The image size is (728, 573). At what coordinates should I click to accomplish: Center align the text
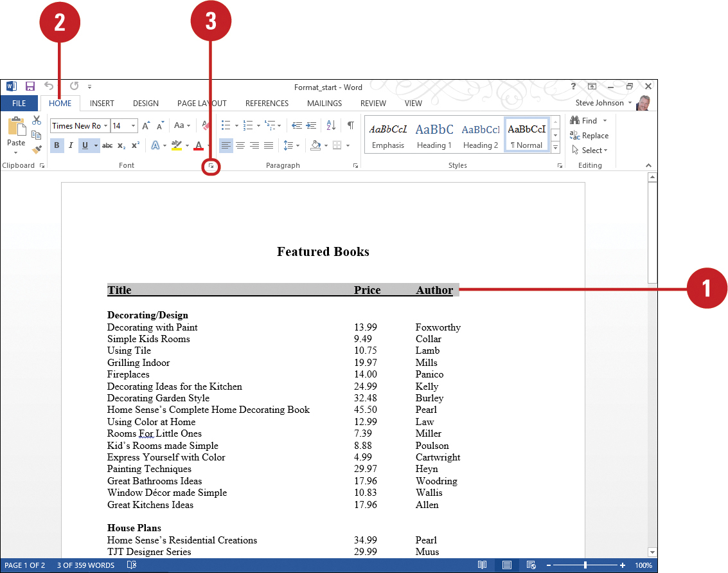240,145
